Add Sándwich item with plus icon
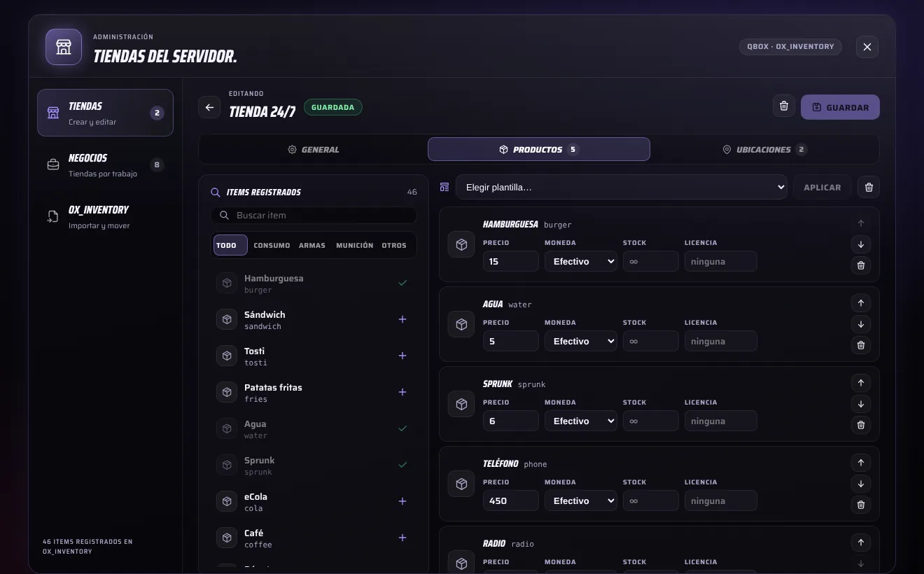 [x=402, y=319]
